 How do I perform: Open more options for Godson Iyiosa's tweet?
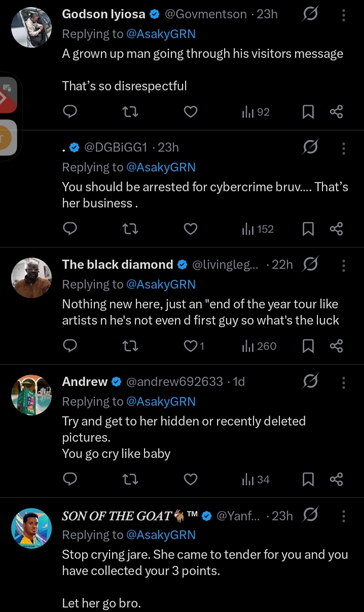pyautogui.click(x=344, y=15)
